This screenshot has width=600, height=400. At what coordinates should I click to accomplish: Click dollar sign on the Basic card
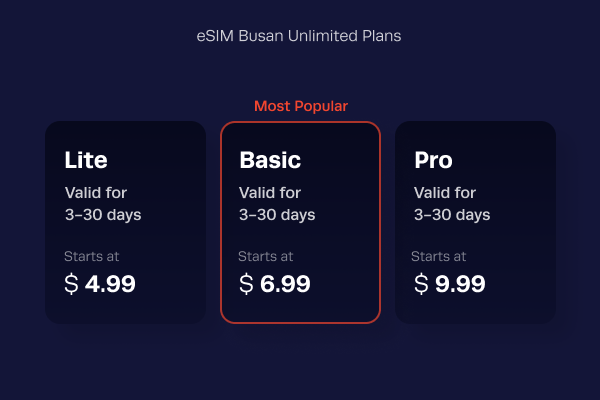[246, 284]
